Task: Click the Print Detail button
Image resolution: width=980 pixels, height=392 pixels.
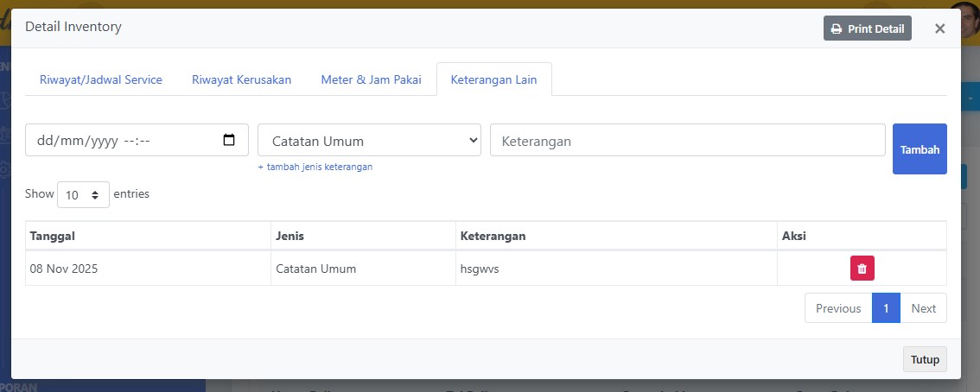Action: (x=867, y=28)
